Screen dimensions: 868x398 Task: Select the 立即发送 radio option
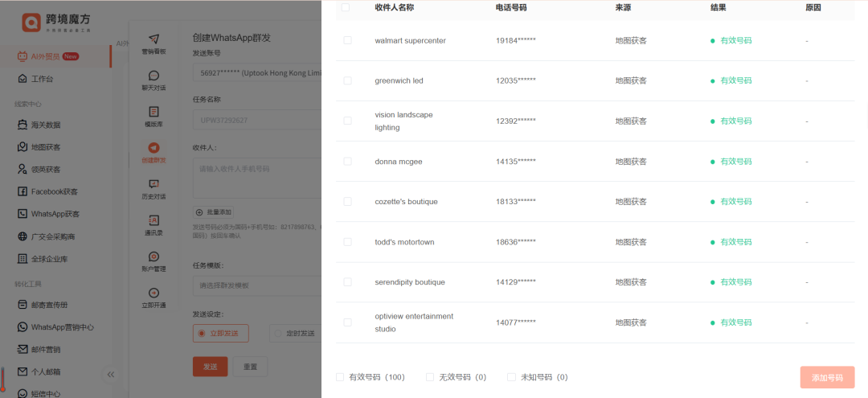tap(220, 333)
